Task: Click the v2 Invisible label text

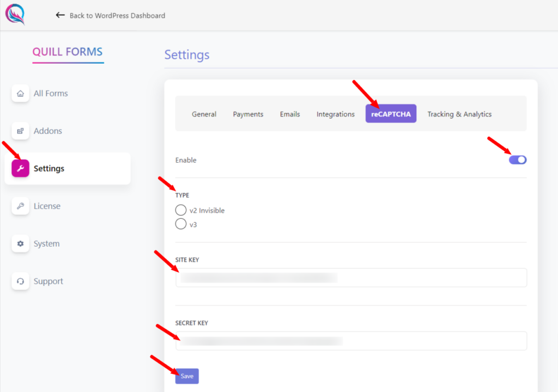Action: pyautogui.click(x=207, y=211)
